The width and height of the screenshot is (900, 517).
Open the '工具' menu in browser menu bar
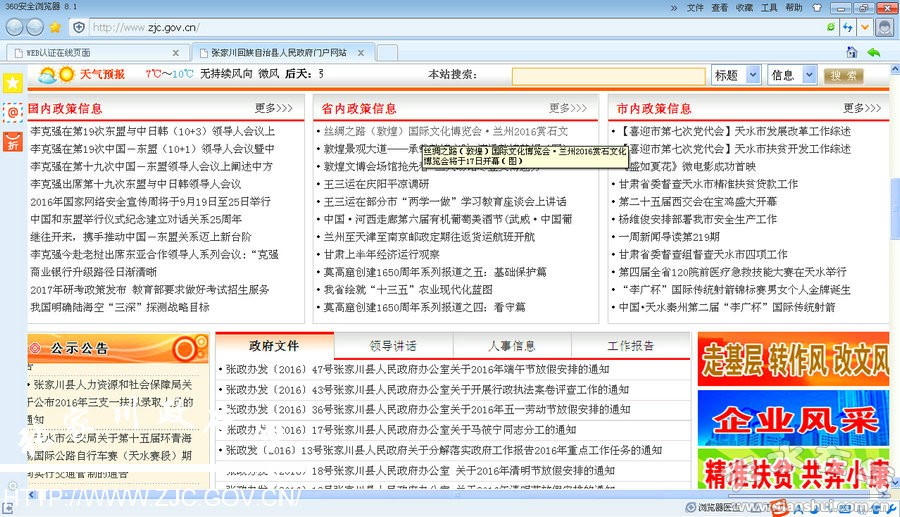769,7
